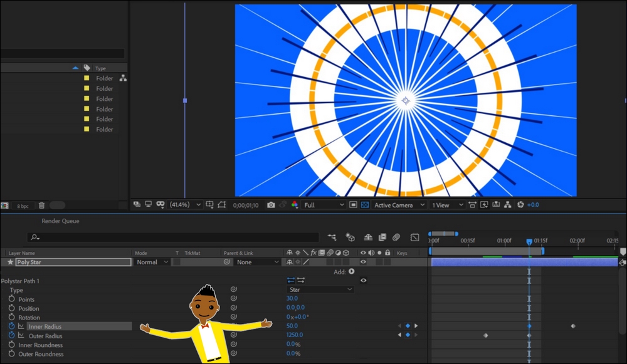Toggle pixel aspect ratio correction icon

(x=472, y=205)
